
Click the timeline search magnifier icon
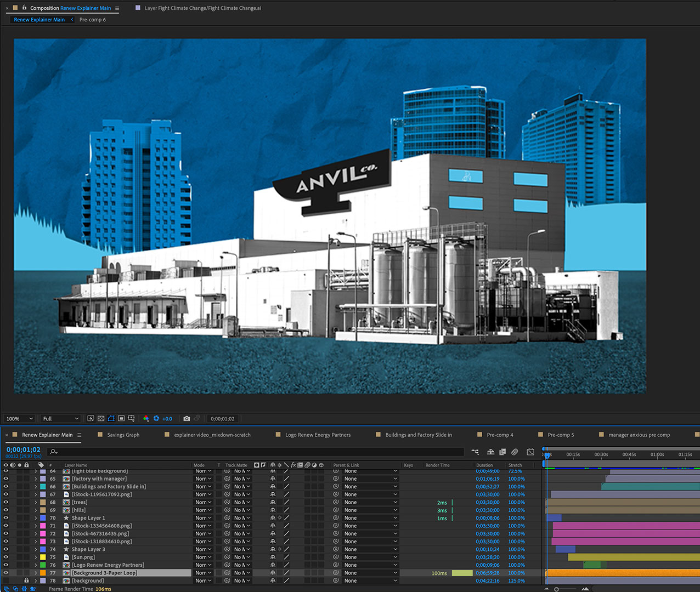(x=53, y=452)
